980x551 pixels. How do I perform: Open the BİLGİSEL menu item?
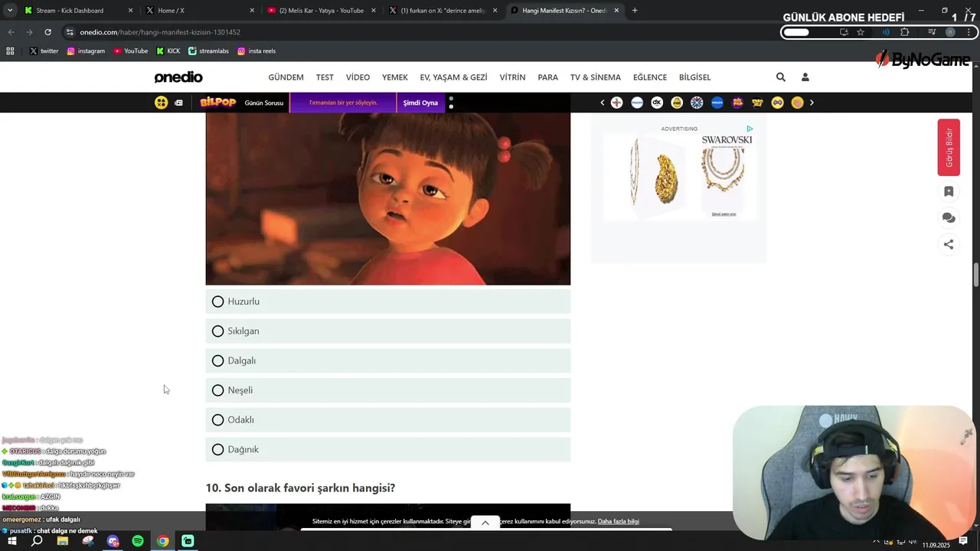click(x=694, y=77)
